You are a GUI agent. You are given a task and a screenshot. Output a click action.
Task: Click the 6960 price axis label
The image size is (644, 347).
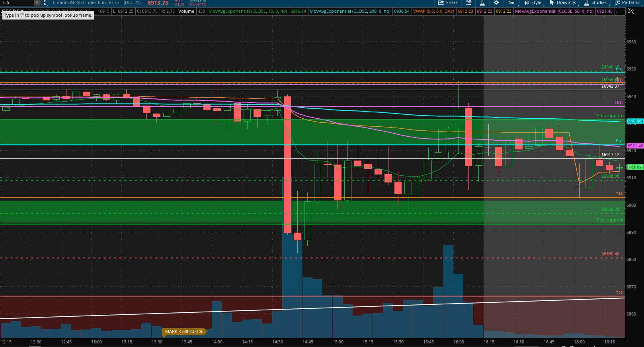click(631, 42)
